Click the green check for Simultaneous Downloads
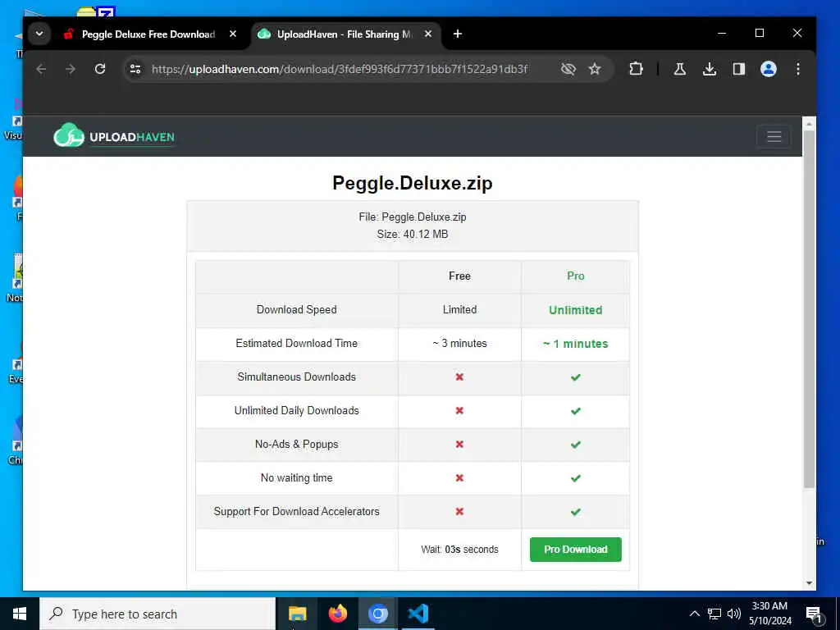 (575, 377)
